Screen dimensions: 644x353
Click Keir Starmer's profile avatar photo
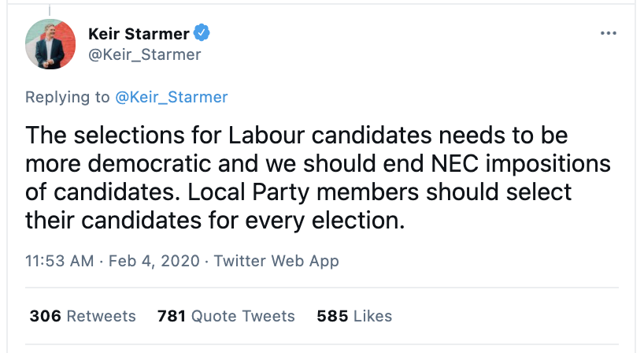click(x=50, y=43)
